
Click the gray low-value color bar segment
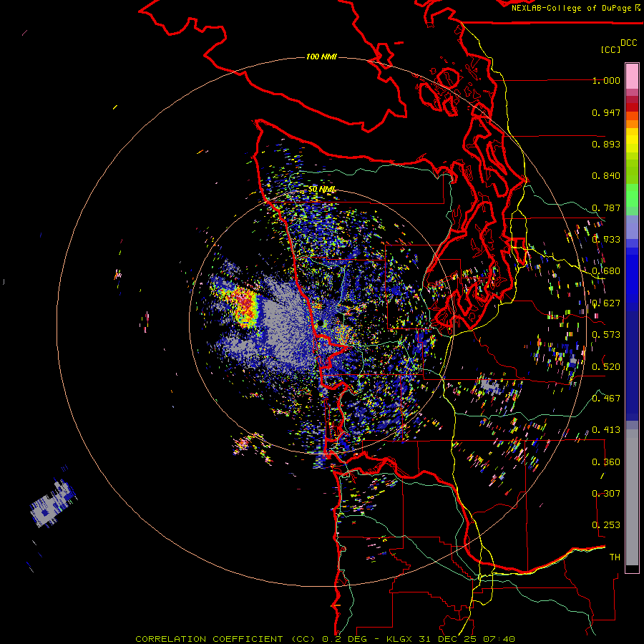coord(632,497)
